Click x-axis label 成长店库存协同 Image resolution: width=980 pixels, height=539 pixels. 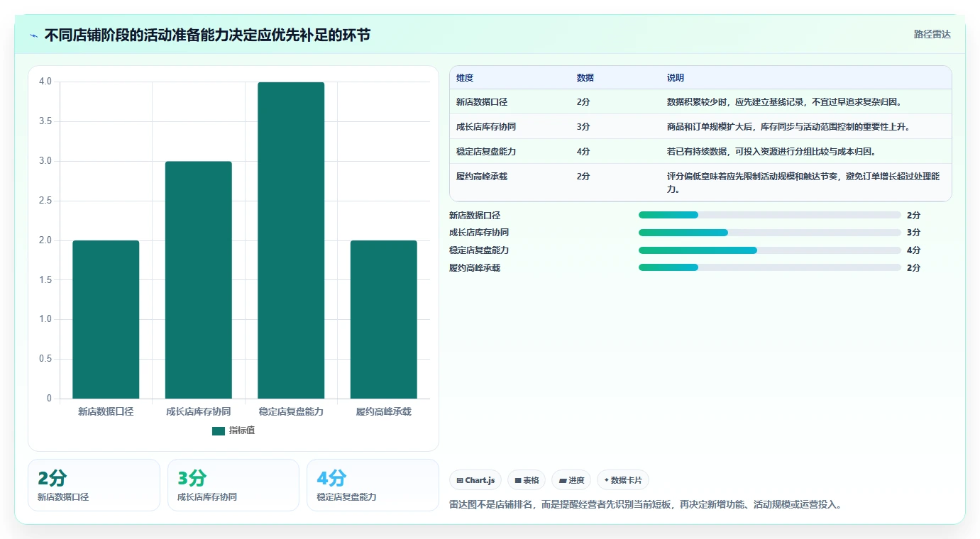[198, 411]
